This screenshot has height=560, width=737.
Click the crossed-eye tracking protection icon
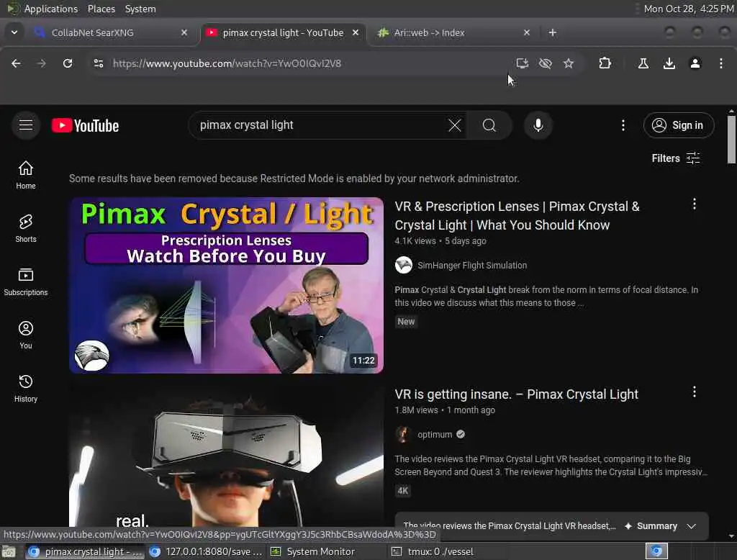[x=546, y=63]
